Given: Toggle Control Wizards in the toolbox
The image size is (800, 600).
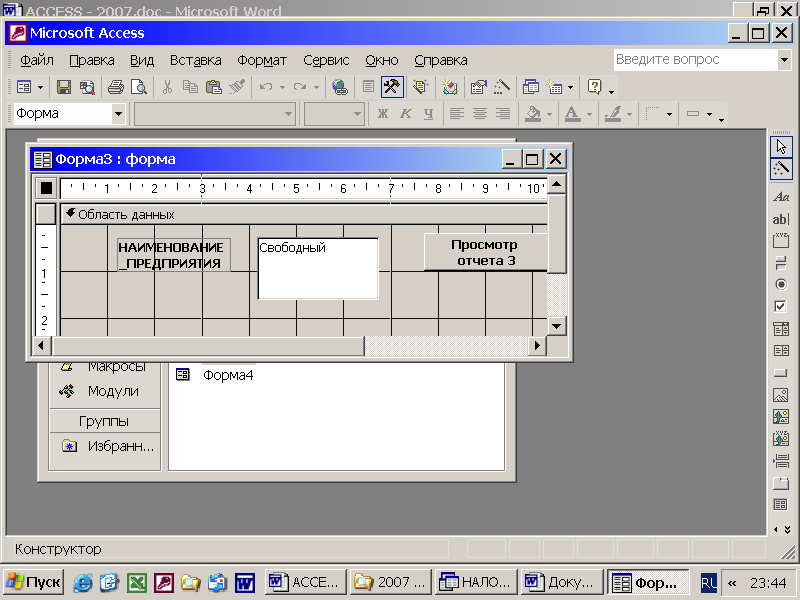Looking at the screenshot, I should 781,169.
